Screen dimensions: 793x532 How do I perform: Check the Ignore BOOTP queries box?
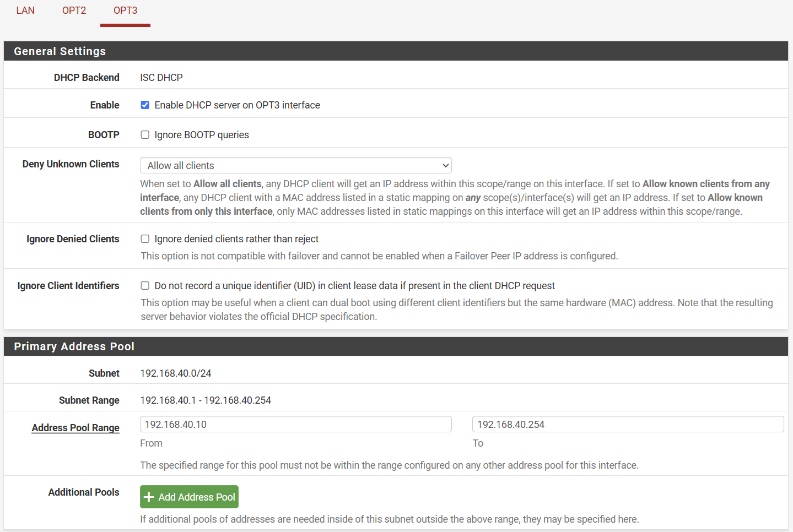coord(145,135)
